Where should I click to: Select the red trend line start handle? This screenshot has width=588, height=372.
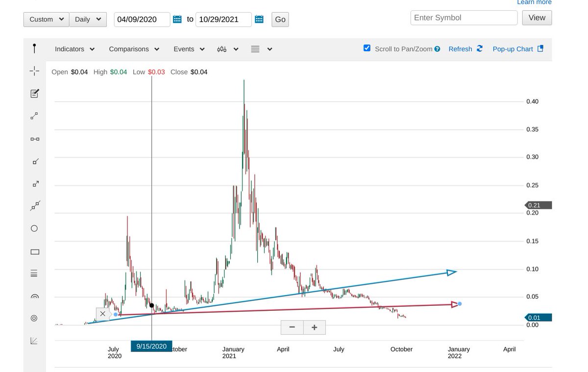(116, 314)
